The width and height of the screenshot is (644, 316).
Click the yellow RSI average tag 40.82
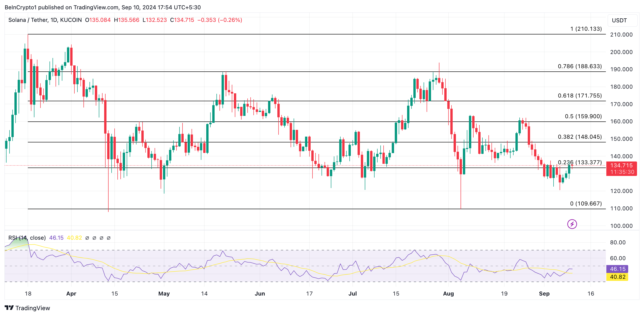(x=617, y=277)
